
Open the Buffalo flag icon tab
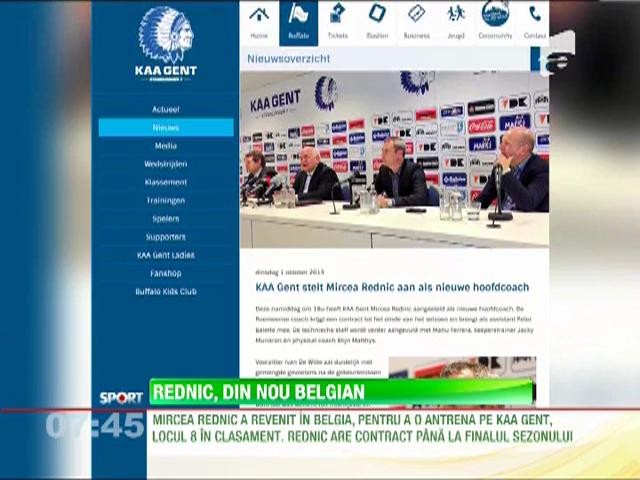(298, 15)
